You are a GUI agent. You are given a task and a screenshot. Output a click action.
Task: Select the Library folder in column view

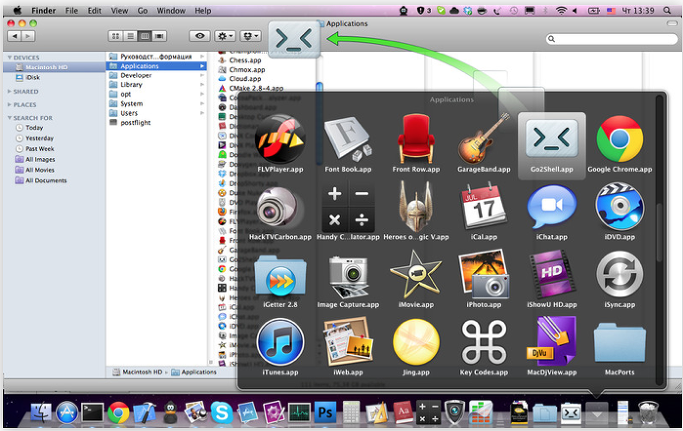[x=156, y=85]
